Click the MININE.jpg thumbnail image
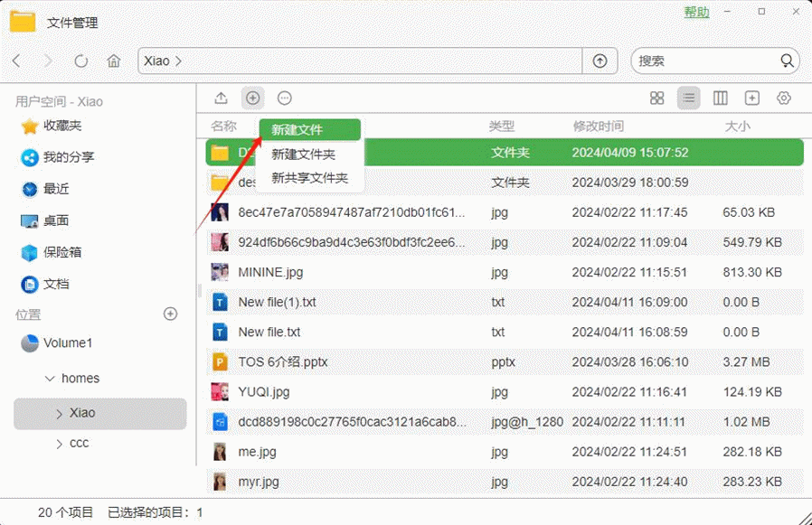Viewport: 812px width, 525px height. point(220,272)
